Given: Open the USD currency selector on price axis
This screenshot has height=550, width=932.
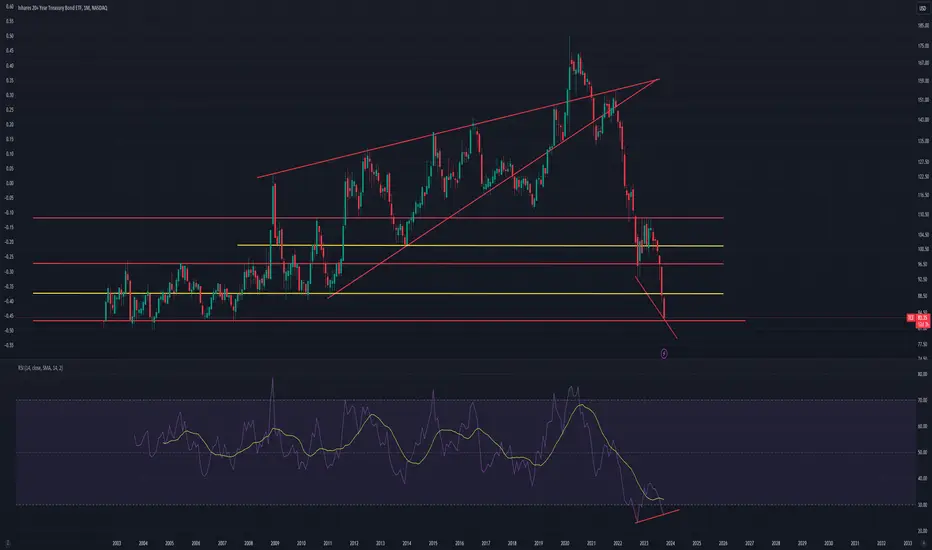Looking at the screenshot, I should [922, 8].
